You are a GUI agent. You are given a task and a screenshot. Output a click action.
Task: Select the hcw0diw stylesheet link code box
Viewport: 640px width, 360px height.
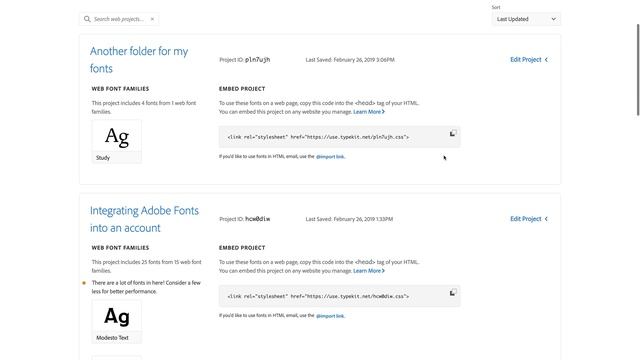click(339, 296)
